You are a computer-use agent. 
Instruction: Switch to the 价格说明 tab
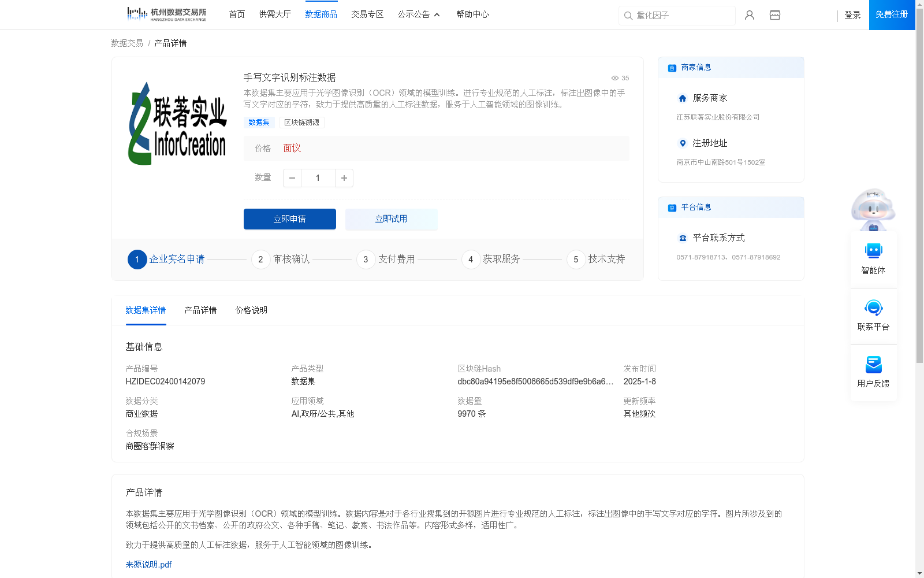pyautogui.click(x=251, y=310)
